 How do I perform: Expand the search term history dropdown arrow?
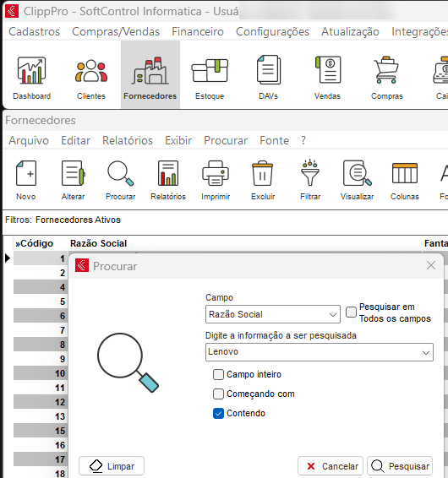[426, 353]
